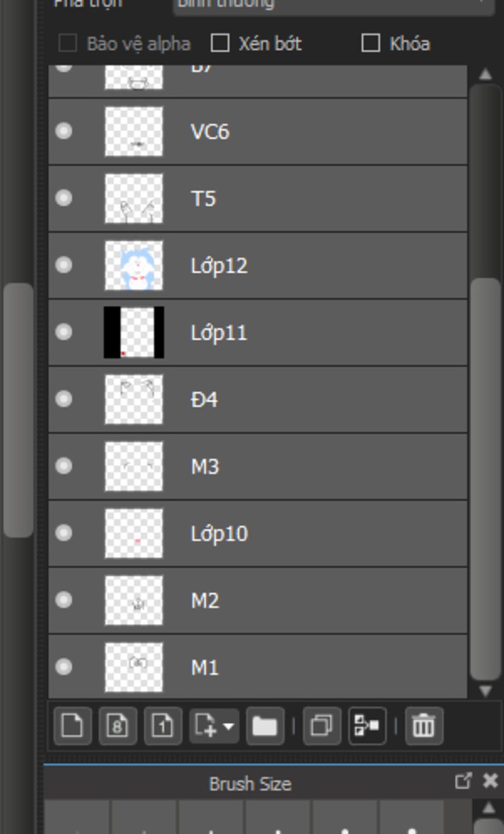Toggle visibility of VC6 layer

point(63,131)
